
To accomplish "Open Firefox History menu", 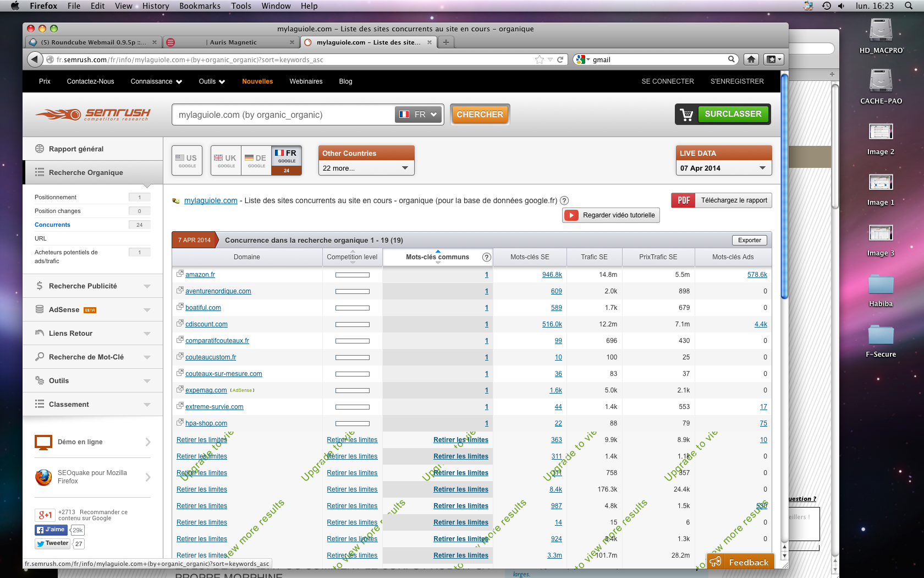I will (x=156, y=6).
